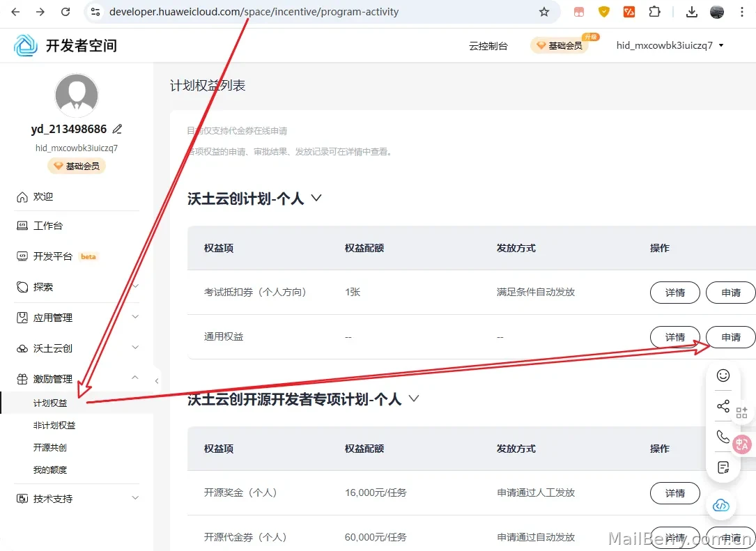756x551 pixels.
Task: Open Chrome three-dot menu
Action: tap(742, 12)
